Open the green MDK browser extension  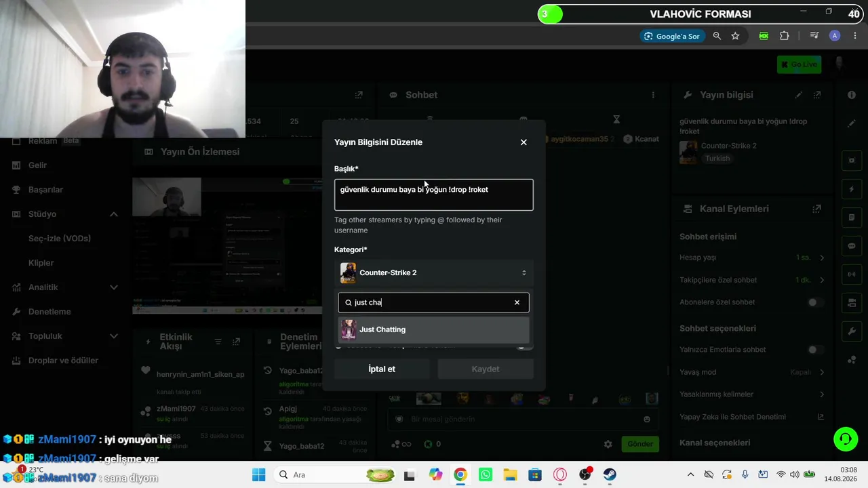(764, 36)
